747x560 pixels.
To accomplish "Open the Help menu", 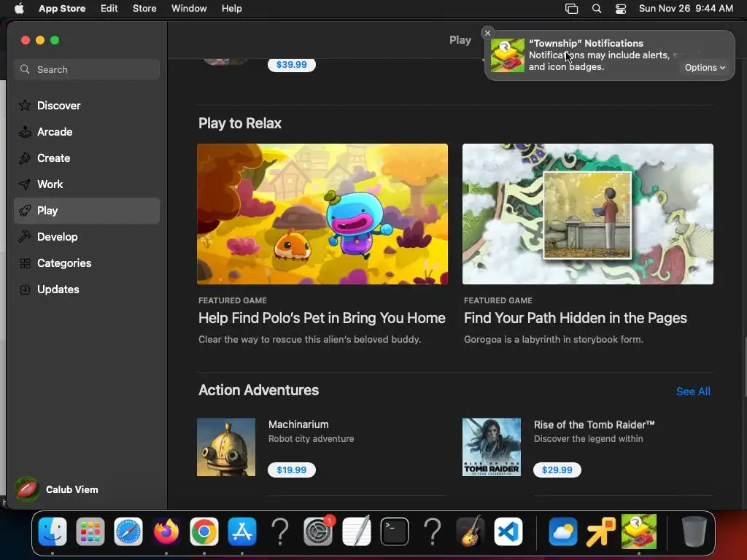I will point(231,9).
